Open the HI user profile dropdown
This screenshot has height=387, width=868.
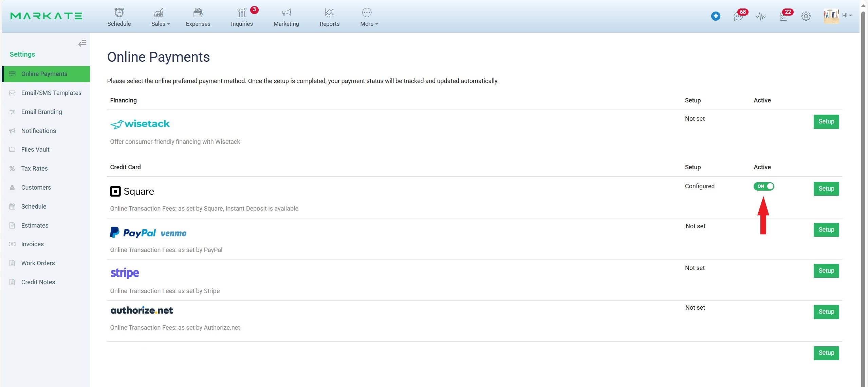(x=847, y=16)
